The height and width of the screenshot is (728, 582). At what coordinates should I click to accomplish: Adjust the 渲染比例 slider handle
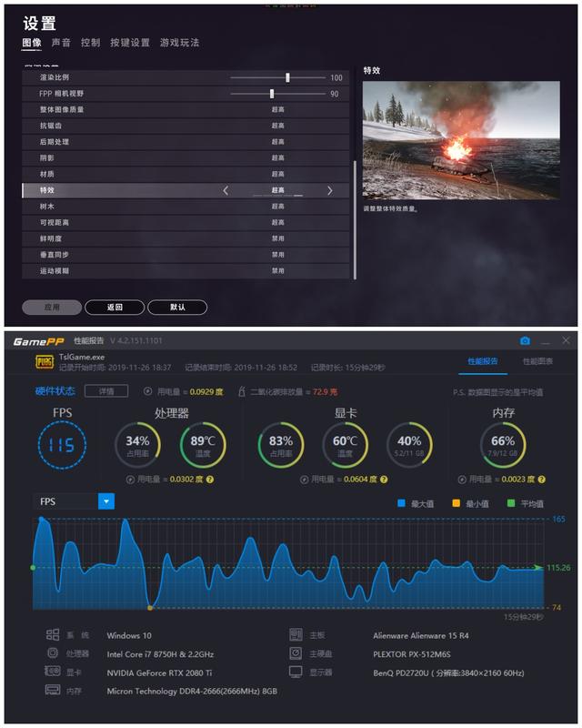287,77
